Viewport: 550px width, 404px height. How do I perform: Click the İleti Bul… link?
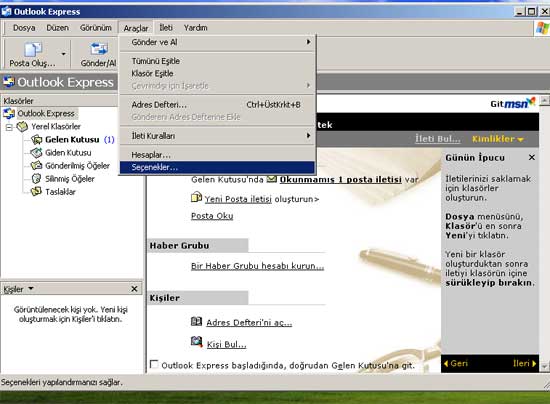click(x=437, y=139)
